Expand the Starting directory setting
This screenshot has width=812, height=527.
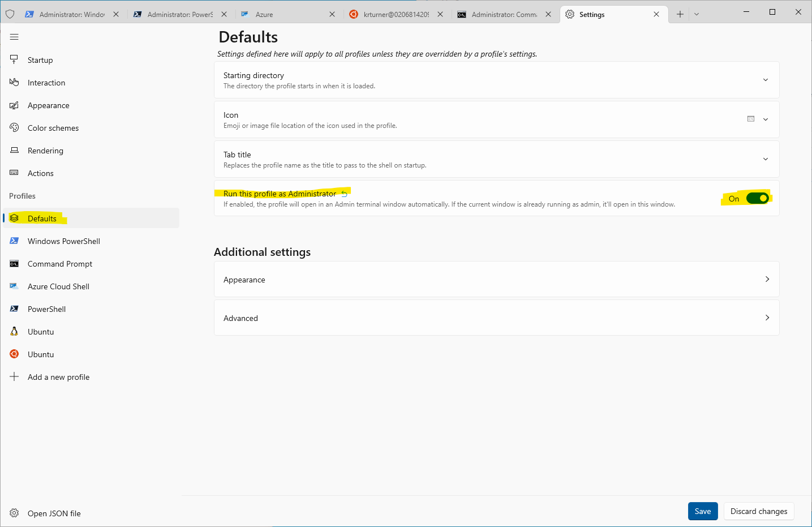tap(765, 80)
